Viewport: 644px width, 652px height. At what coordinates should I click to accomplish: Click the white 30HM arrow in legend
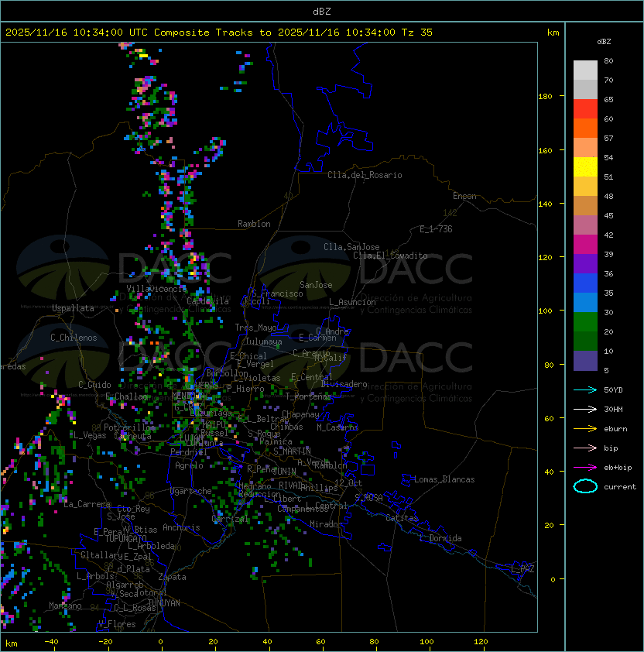click(585, 410)
